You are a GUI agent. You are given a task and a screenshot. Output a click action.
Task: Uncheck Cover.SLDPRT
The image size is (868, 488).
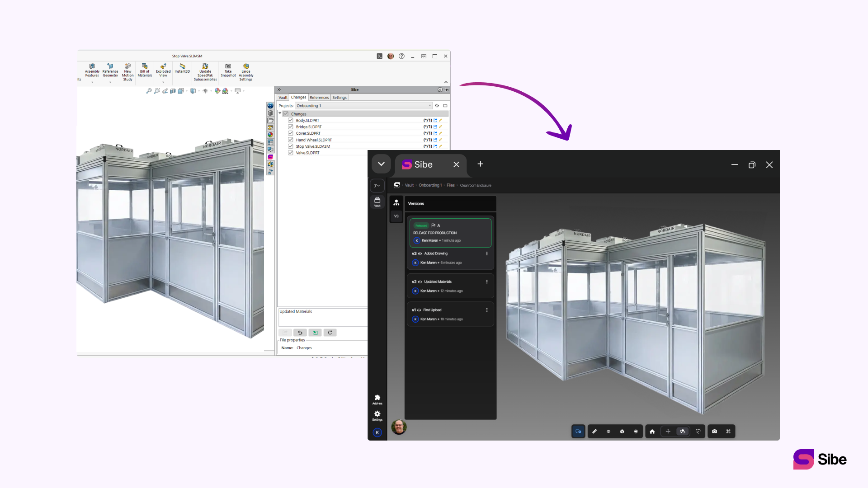[291, 133]
